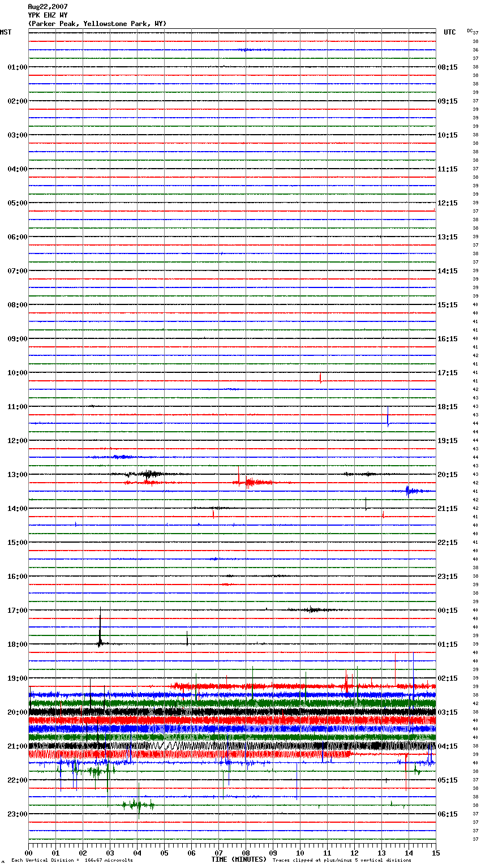Select the 00:15 UTC label

tap(448, 611)
